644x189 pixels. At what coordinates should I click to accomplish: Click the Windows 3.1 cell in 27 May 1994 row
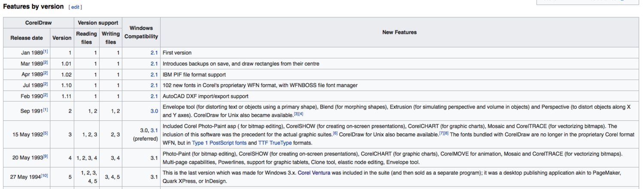141,177
